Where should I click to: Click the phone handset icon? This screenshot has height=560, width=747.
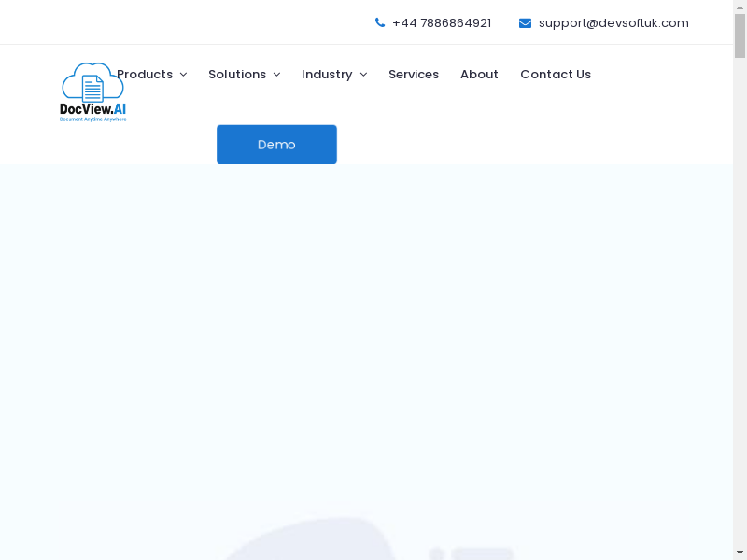coord(380,22)
